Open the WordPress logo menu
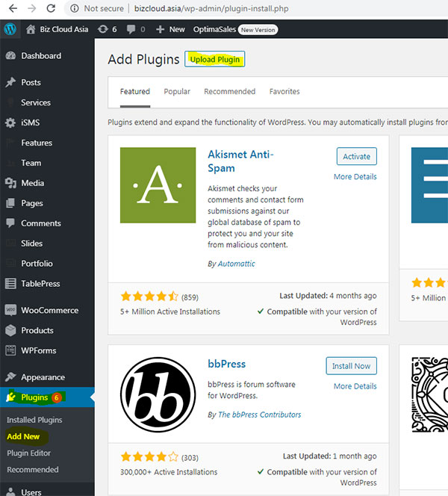The image size is (448, 496). pos(10,29)
